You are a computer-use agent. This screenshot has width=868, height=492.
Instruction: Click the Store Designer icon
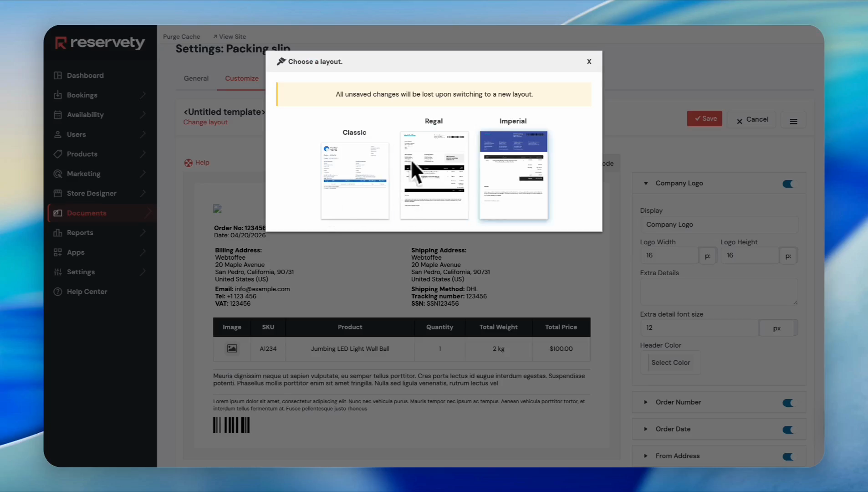tap(58, 193)
